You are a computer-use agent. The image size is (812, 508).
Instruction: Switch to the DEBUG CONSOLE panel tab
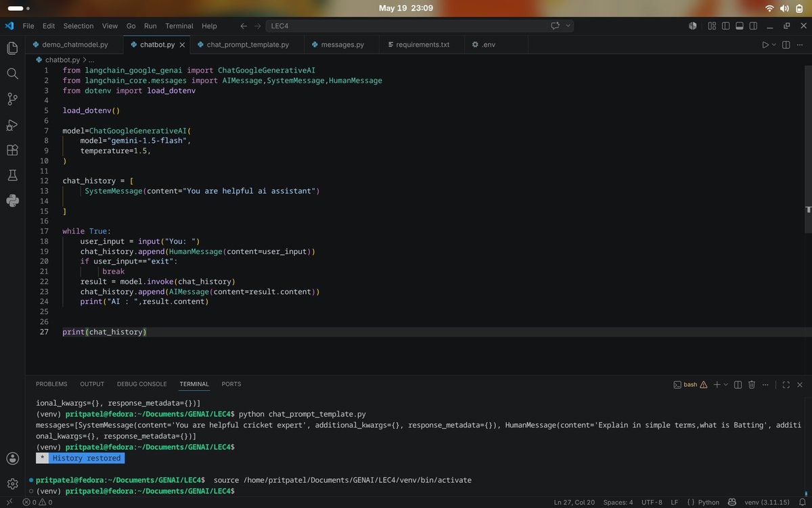[x=141, y=384]
